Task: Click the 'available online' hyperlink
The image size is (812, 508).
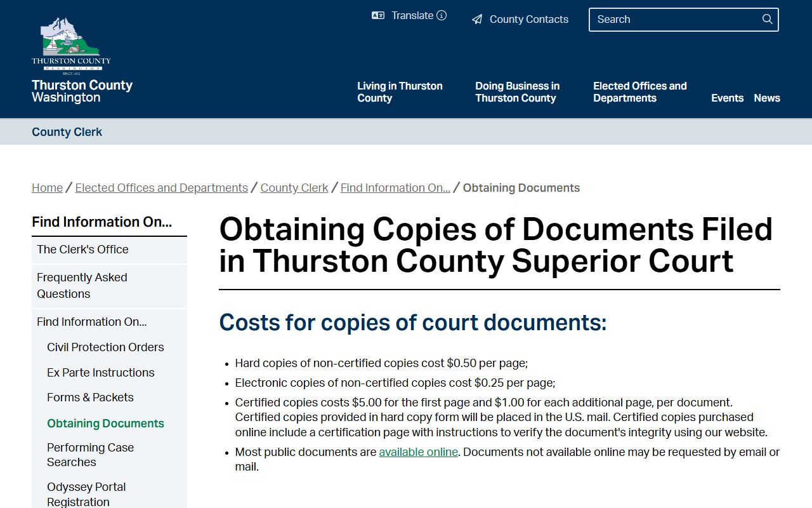Action: point(418,452)
